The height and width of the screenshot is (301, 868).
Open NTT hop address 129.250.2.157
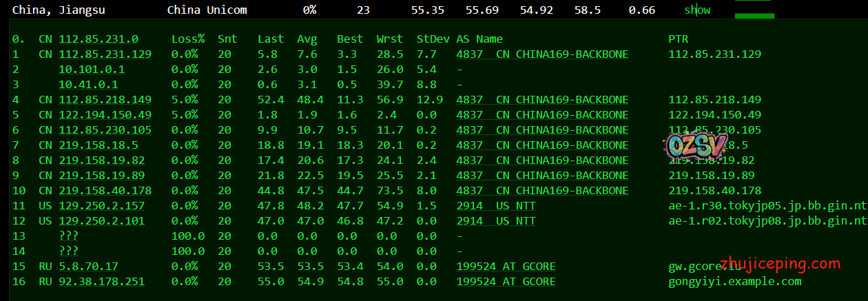101,206
